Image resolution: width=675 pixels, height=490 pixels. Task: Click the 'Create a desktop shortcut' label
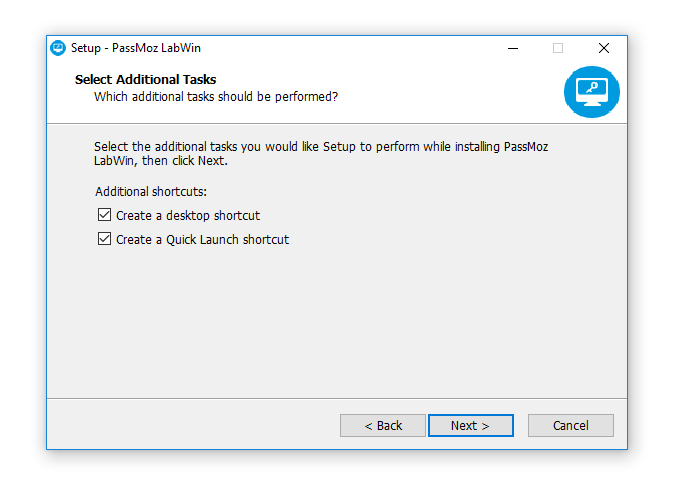pyautogui.click(x=188, y=215)
